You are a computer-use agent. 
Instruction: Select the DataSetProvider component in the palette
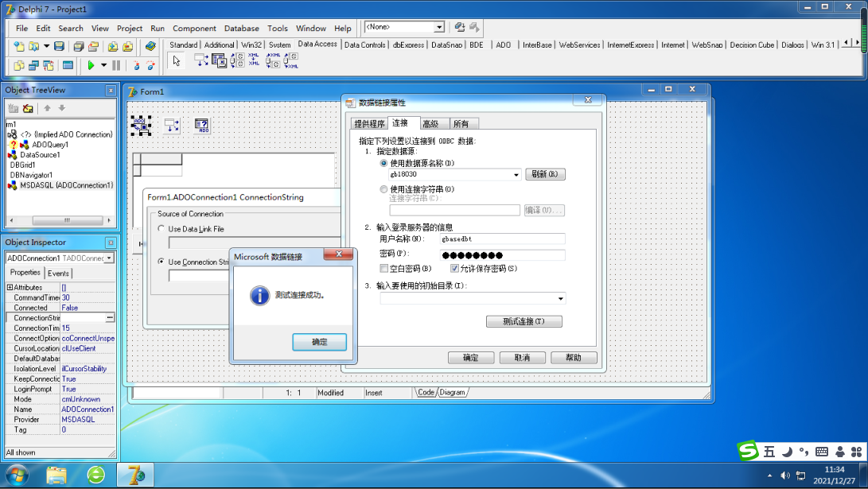[x=237, y=60]
